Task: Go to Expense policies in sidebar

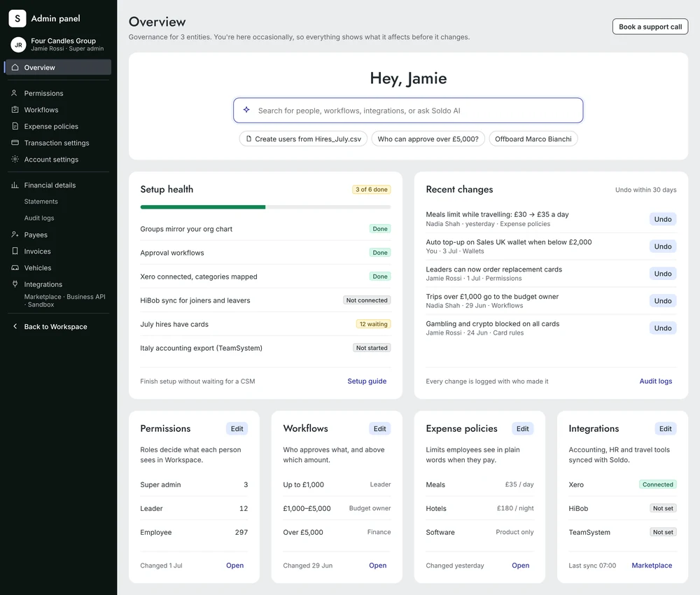Action: pos(59,126)
